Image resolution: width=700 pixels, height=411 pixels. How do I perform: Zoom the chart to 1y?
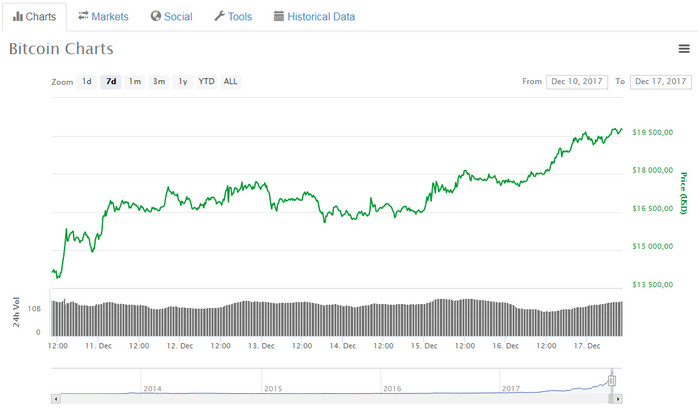[182, 81]
